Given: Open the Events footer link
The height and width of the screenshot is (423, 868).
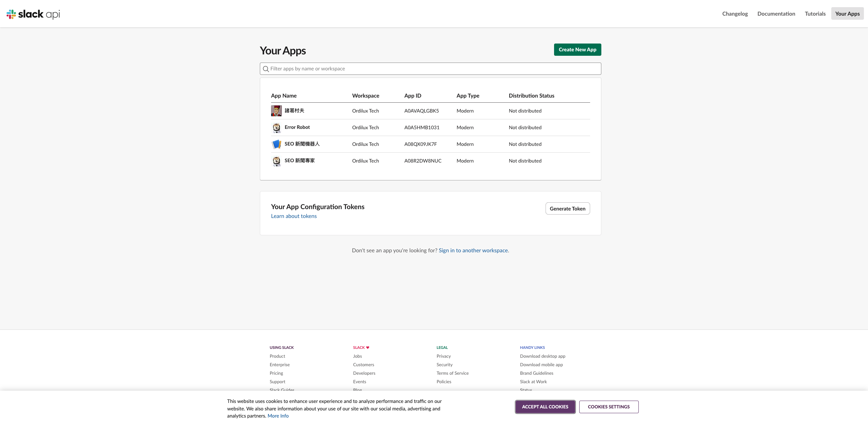Looking at the screenshot, I should pos(360,382).
